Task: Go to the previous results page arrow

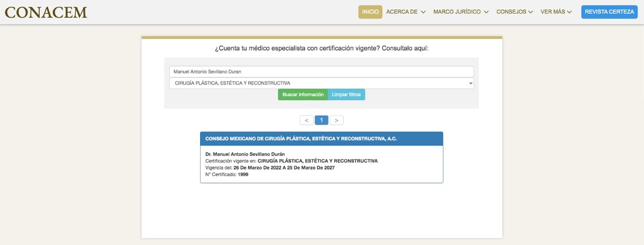Action: (x=306, y=120)
